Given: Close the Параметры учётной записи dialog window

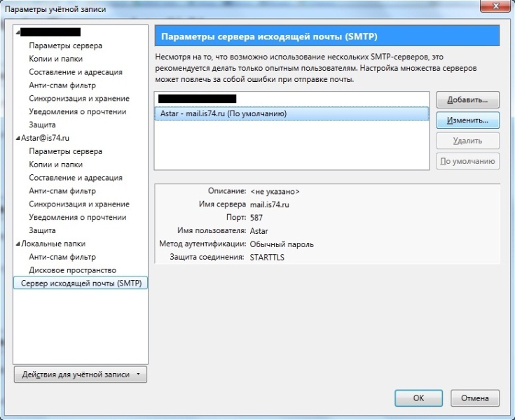Looking at the screenshot, I should tap(497, 8).
